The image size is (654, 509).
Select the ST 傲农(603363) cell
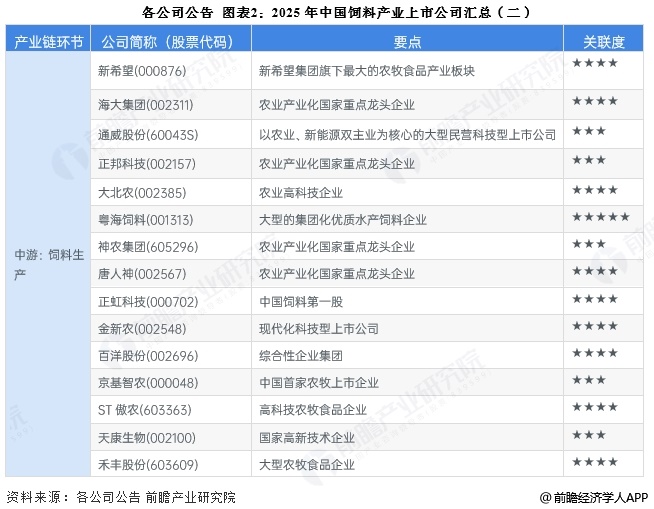pos(171,410)
